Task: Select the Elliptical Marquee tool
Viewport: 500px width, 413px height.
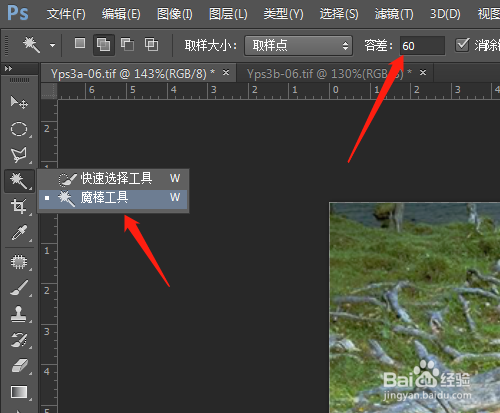Action: coord(19,129)
